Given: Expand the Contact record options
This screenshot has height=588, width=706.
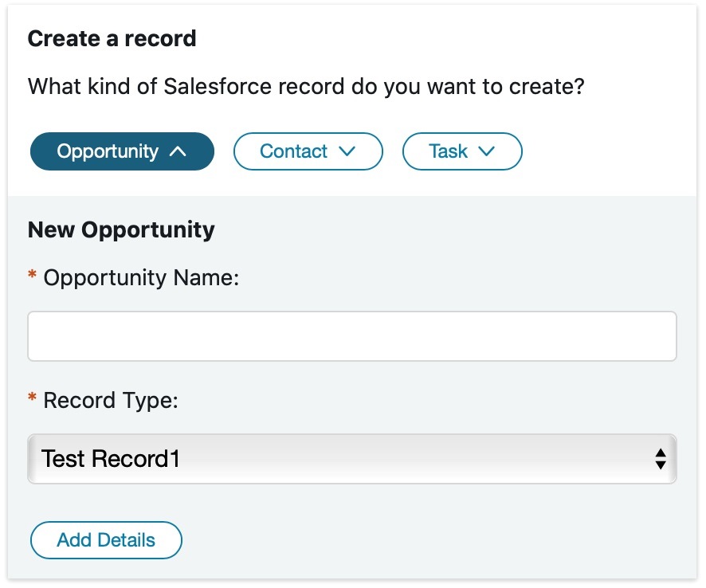Looking at the screenshot, I should coord(308,151).
